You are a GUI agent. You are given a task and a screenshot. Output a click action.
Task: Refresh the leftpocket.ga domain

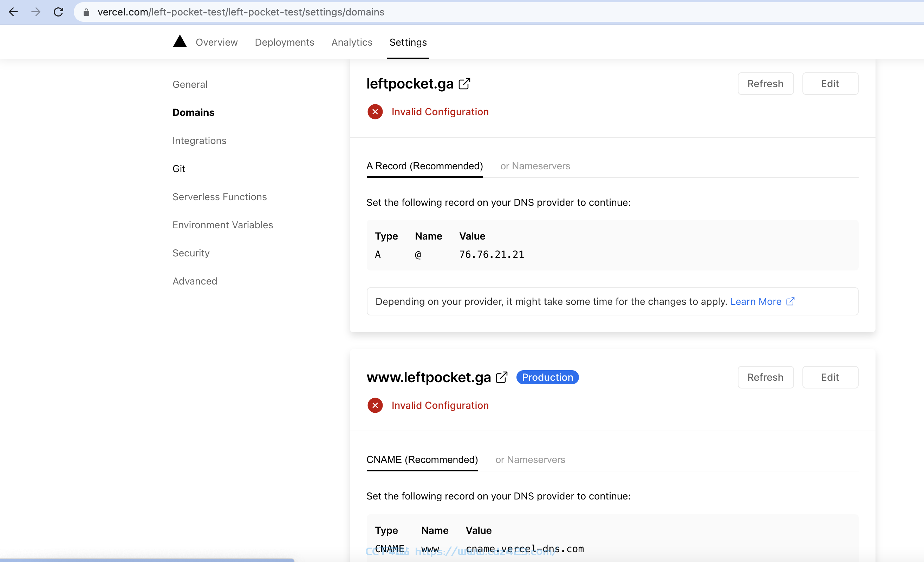766,84
